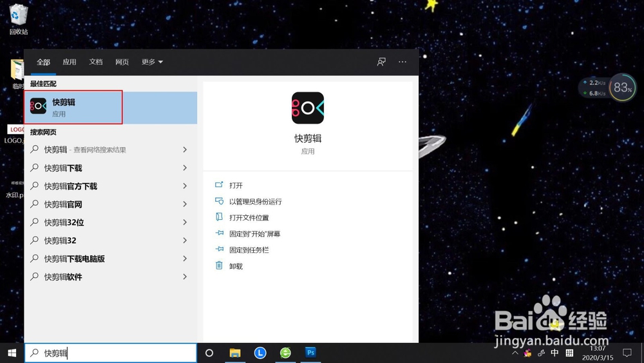Open the notification center icon
The height and width of the screenshot is (363, 644).
[x=627, y=353]
